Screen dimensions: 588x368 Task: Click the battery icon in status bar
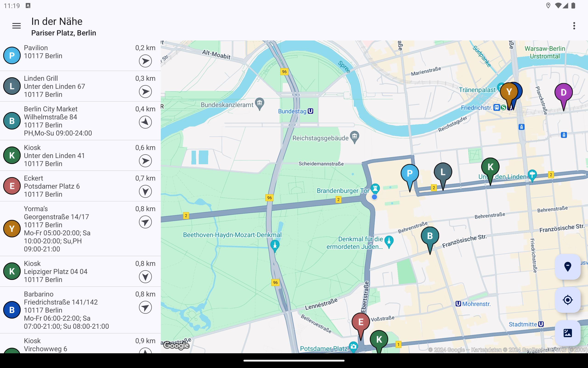pyautogui.click(x=574, y=6)
